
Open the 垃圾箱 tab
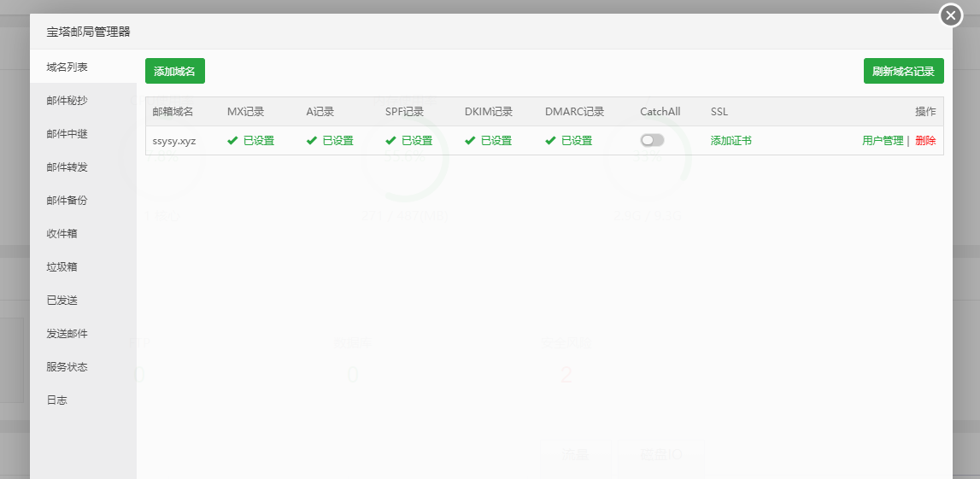pos(83,266)
